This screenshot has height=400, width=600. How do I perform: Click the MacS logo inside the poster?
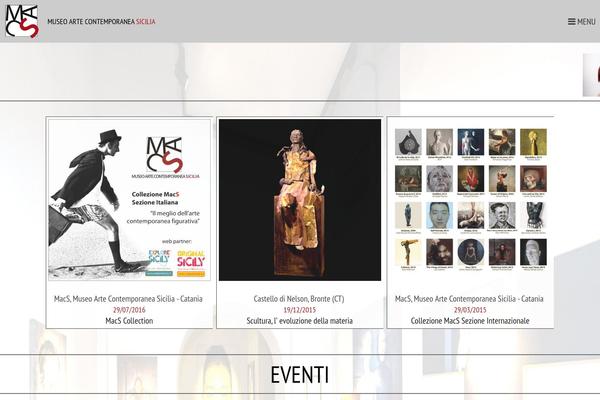tap(165, 157)
